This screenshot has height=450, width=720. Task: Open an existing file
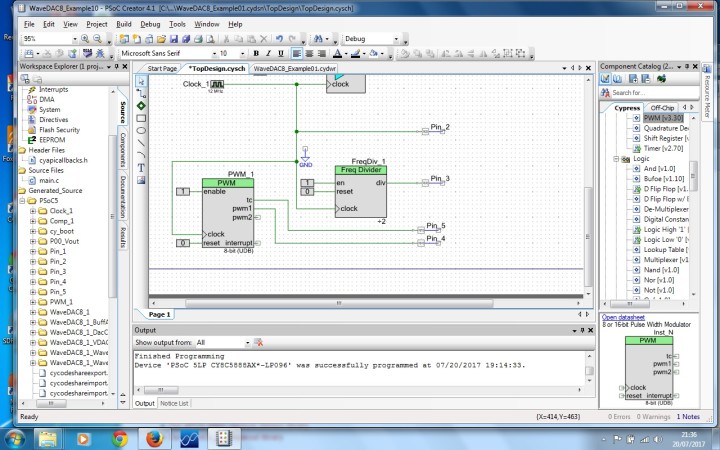(x=161, y=39)
